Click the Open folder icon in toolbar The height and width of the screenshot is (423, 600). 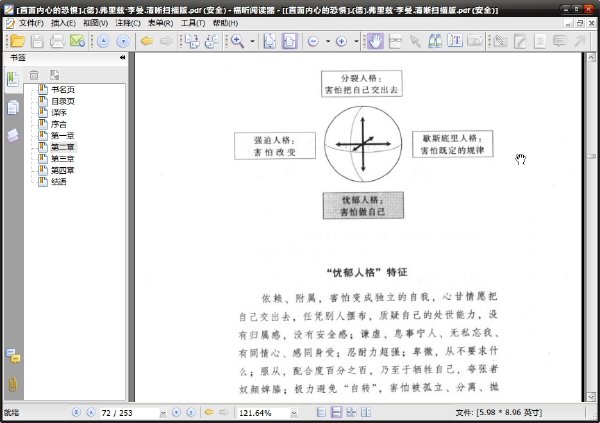pyautogui.click(x=17, y=41)
